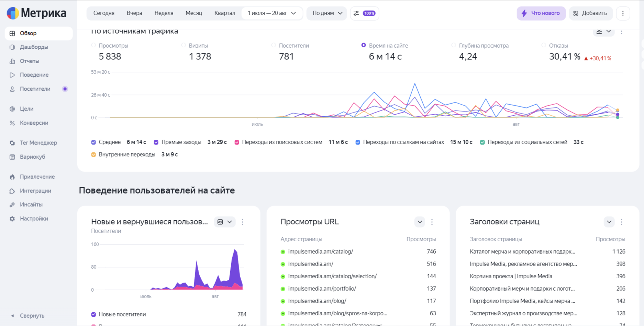Open the impulsemedia.am/catalog/selection/ link
Image resolution: width=644 pixels, height=326 pixels.
332,276
